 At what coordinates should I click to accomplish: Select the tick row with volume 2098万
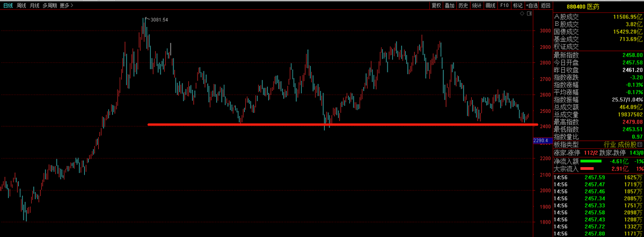(x=598, y=212)
